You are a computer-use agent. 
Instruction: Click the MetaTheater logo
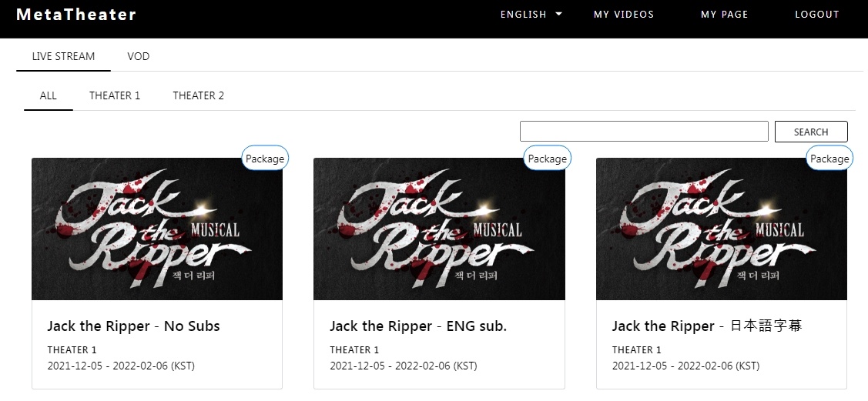(75, 15)
